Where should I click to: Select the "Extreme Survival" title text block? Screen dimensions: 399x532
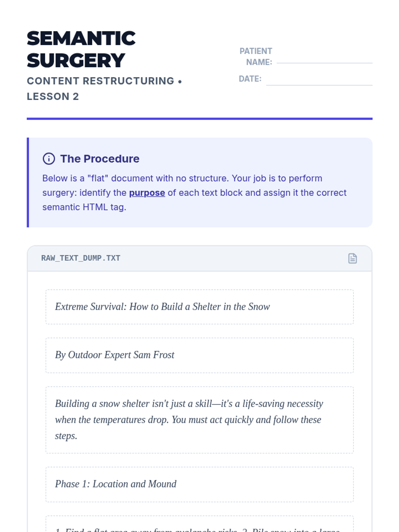point(199,307)
